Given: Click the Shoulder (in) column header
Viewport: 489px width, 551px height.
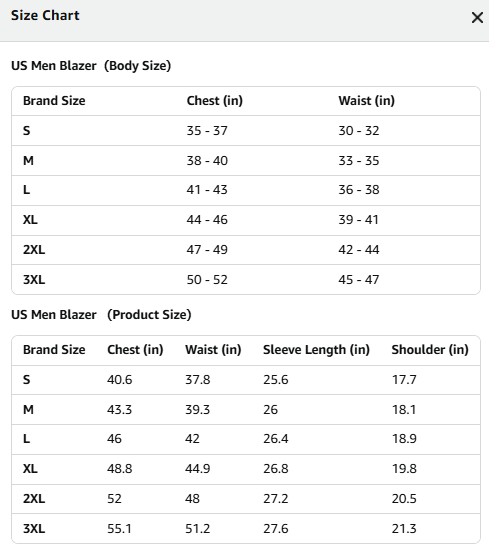Looking at the screenshot, I should coord(430,350).
